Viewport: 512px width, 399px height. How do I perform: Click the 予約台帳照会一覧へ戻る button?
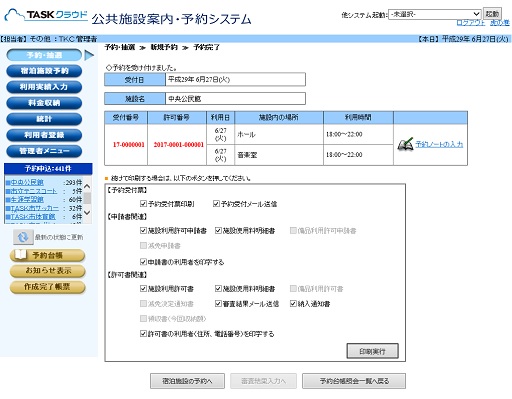(x=354, y=381)
